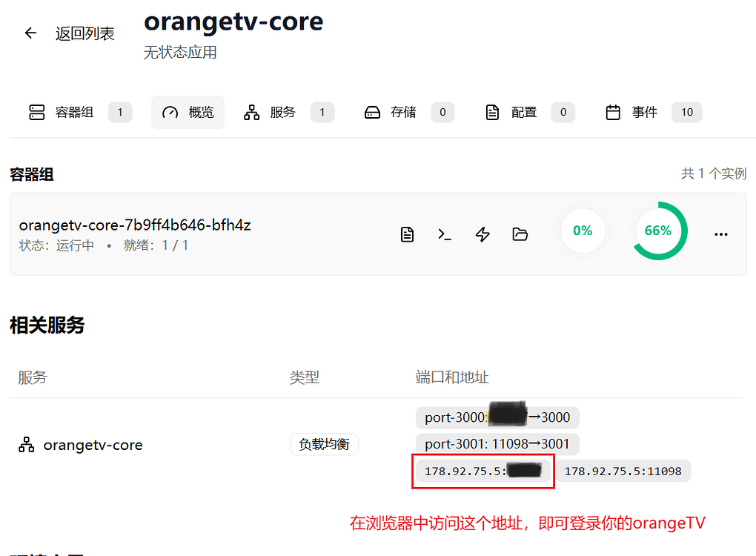Click the 容器组 tab icon

36,112
